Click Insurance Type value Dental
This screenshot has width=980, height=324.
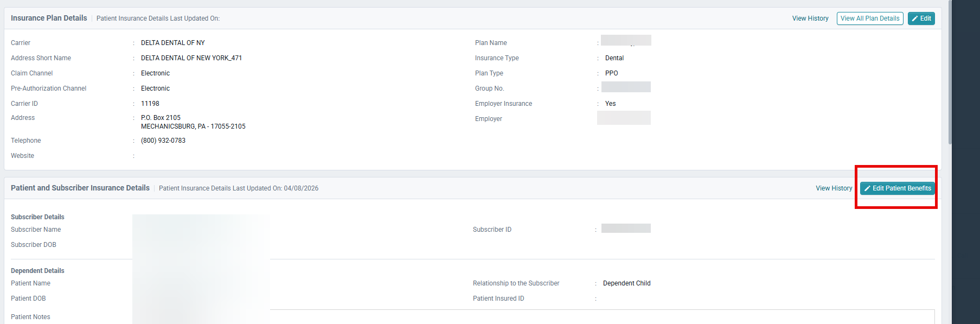click(x=614, y=58)
